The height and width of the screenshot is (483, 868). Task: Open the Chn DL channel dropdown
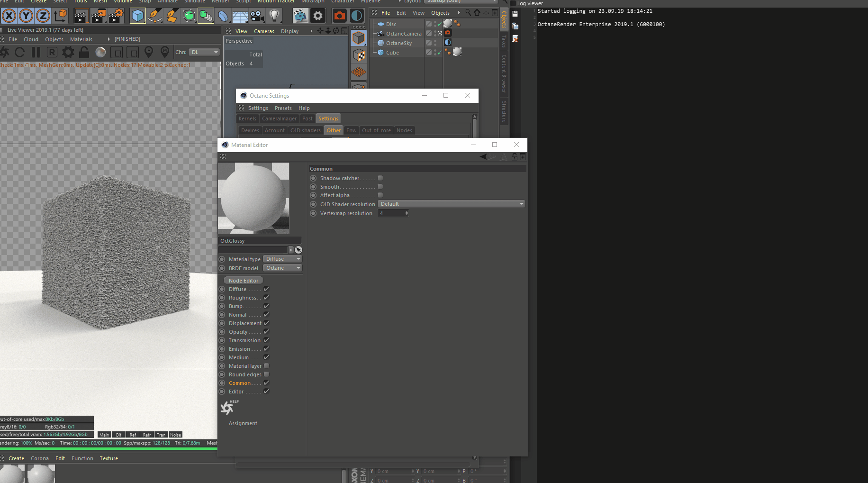[204, 52]
